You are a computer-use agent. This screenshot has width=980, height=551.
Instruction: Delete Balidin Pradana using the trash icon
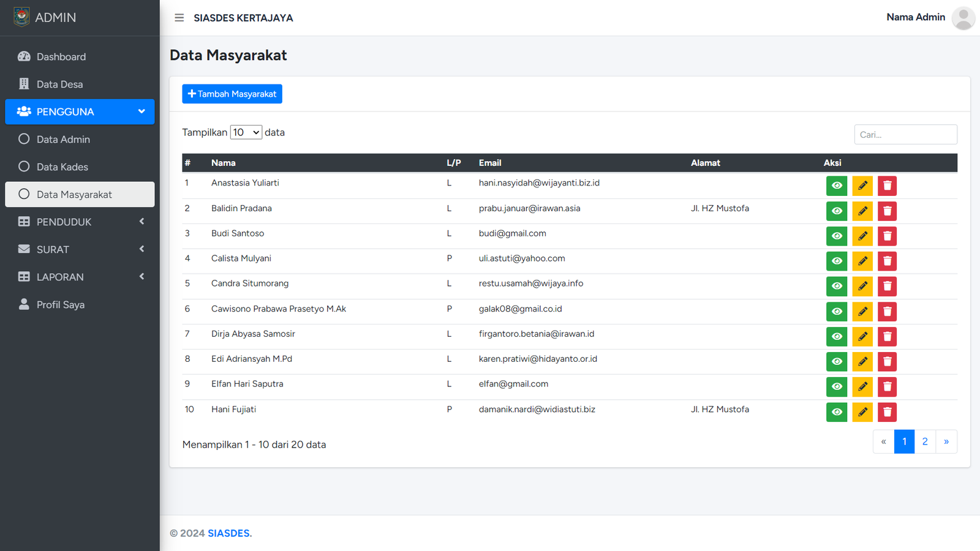click(887, 211)
